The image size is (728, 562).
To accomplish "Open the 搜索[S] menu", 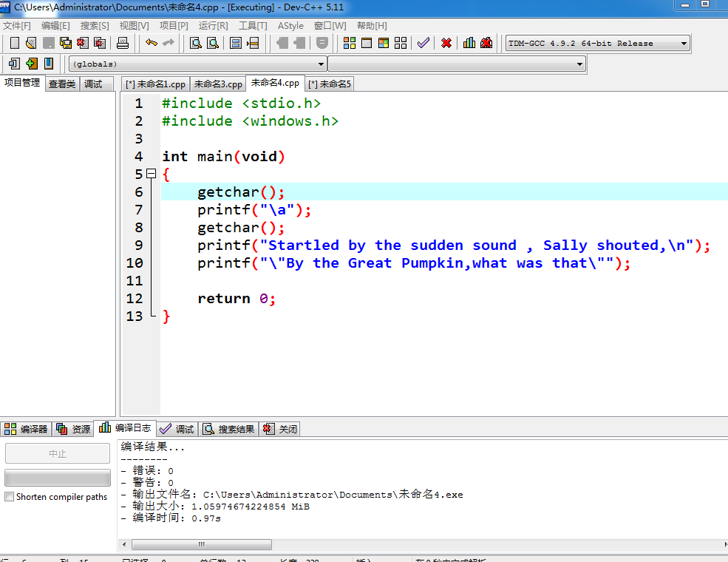I will point(95,26).
